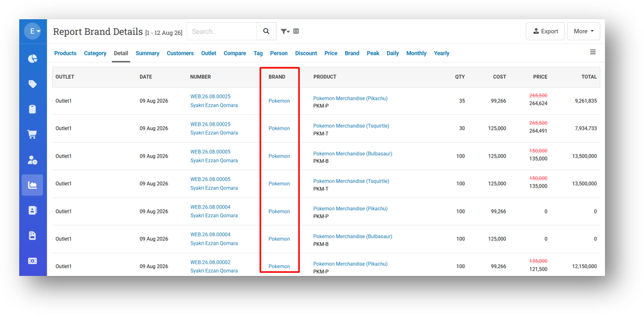Sort by the PRICE column header

540,77
